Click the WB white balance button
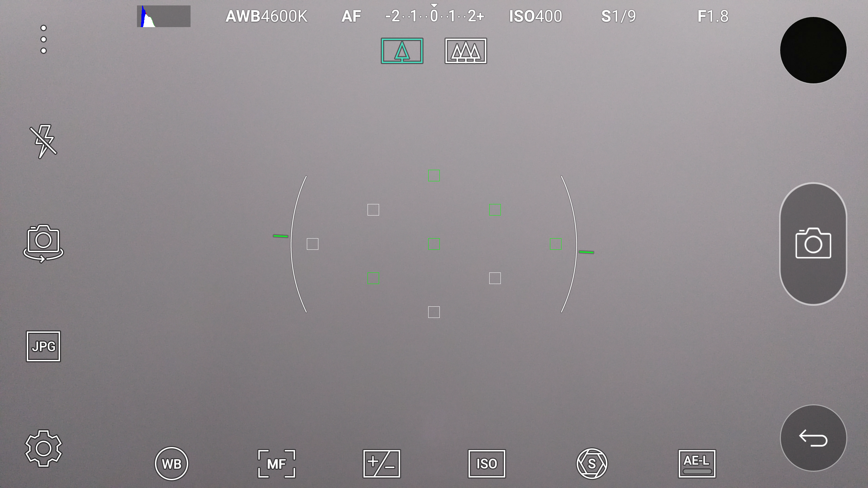The height and width of the screenshot is (488, 868). 171,464
